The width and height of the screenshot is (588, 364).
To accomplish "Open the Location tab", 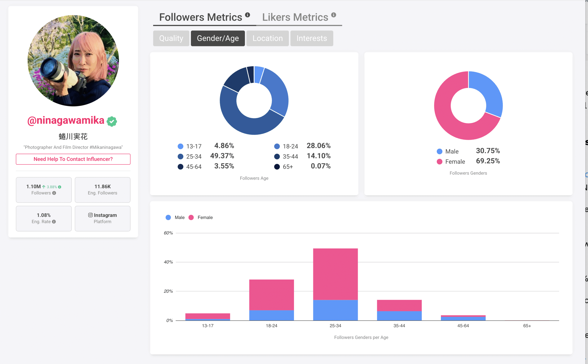I will point(267,38).
